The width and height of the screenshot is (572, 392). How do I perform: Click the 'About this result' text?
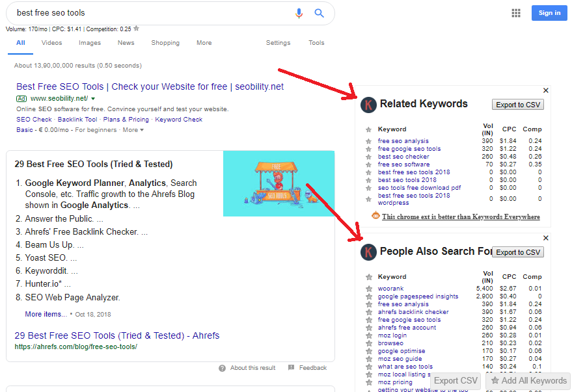coord(252,368)
